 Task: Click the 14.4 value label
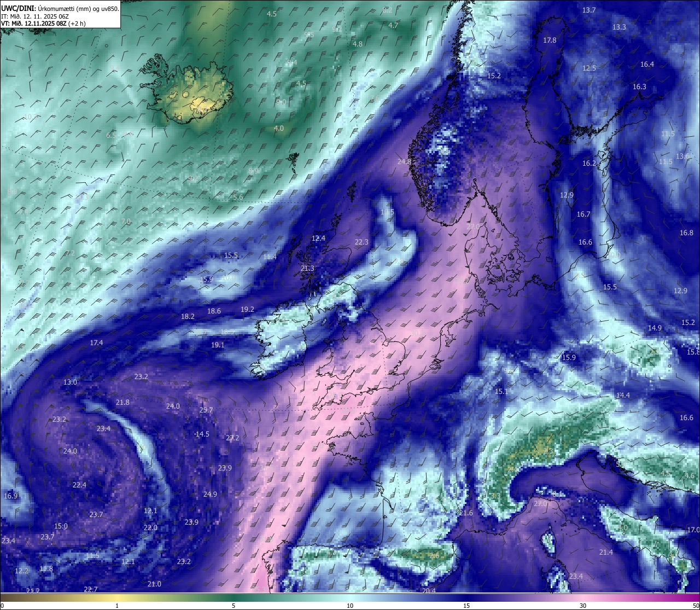tap(623, 396)
